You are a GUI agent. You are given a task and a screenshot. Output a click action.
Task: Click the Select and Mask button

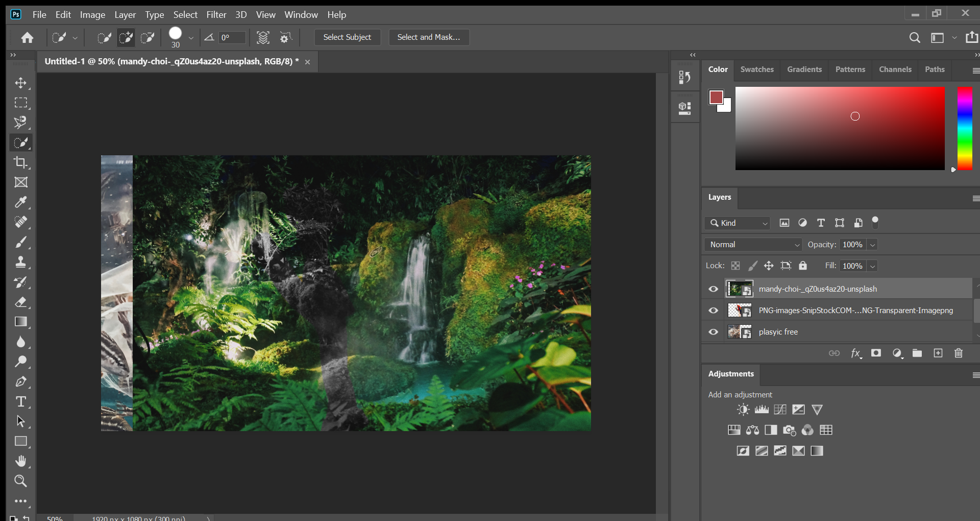coord(428,37)
